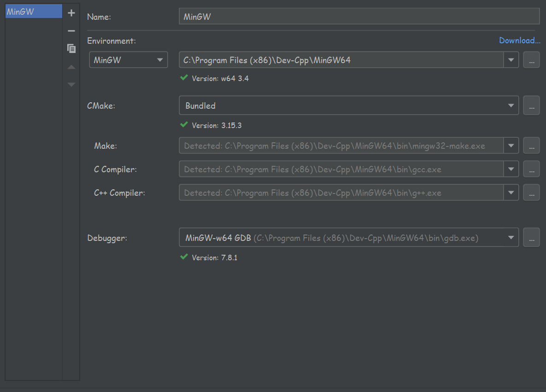Open the CMake Bundled dropdown

point(349,105)
